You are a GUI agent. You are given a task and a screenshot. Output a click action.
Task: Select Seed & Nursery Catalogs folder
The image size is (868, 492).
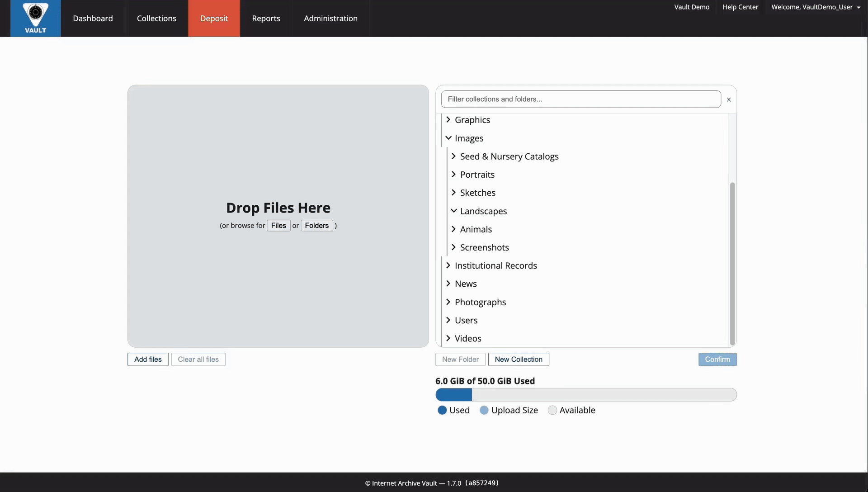[x=509, y=156]
